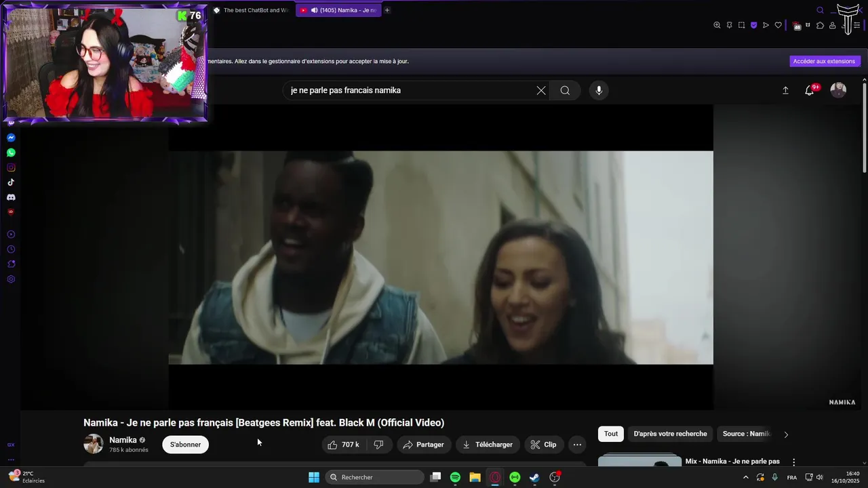Open the YouTube account avatar menu
This screenshot has width=868, height=488.
tap(839, 90)
